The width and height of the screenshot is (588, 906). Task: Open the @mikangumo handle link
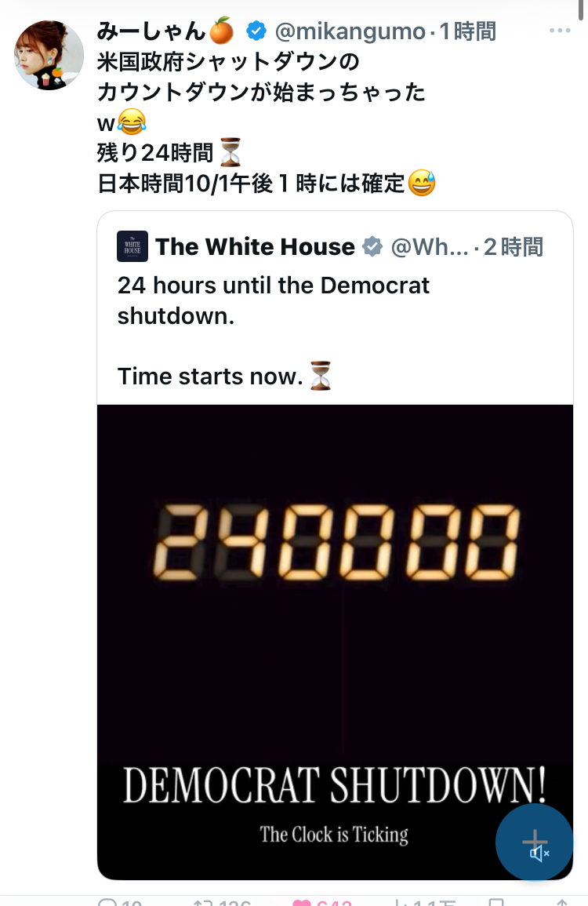point(350,31)
